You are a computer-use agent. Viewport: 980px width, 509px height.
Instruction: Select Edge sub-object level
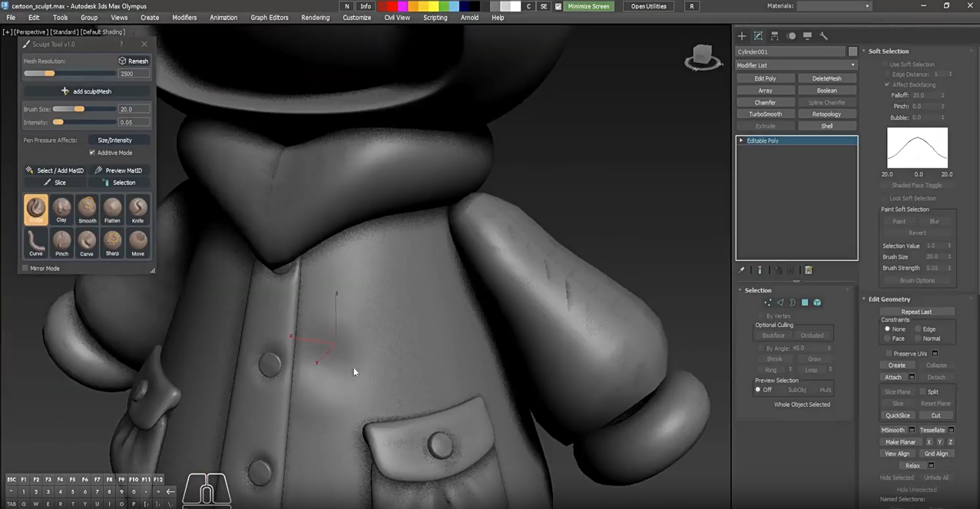point(780,302)
